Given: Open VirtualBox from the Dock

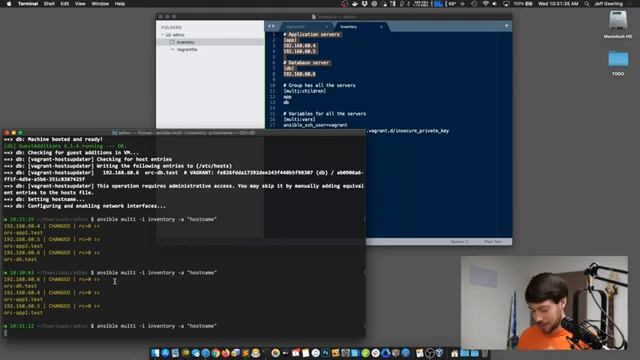Looking at the screenshot, I should click(440, 353).
